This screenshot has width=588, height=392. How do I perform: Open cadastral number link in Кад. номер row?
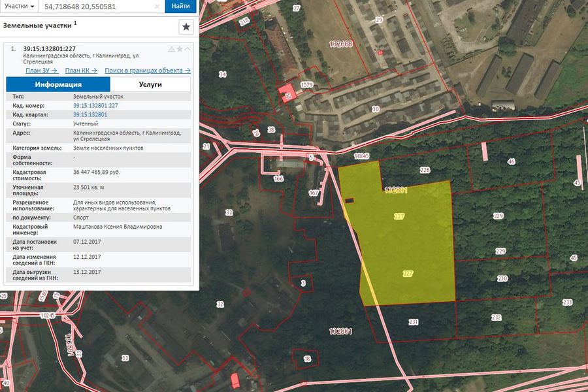95,105
